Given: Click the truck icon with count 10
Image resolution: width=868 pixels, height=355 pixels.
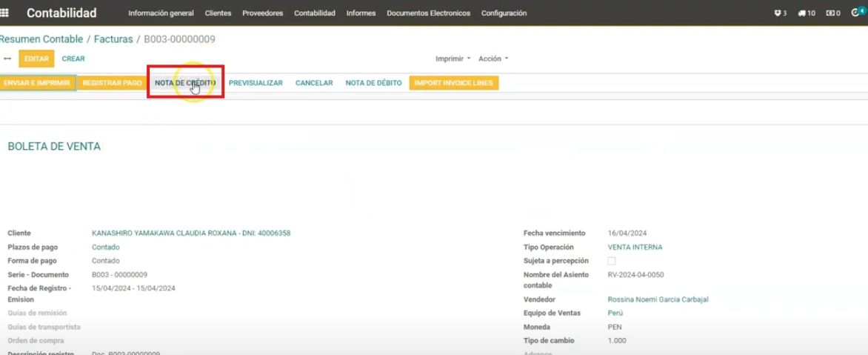Looking at the screenshot, I should 807,13.
